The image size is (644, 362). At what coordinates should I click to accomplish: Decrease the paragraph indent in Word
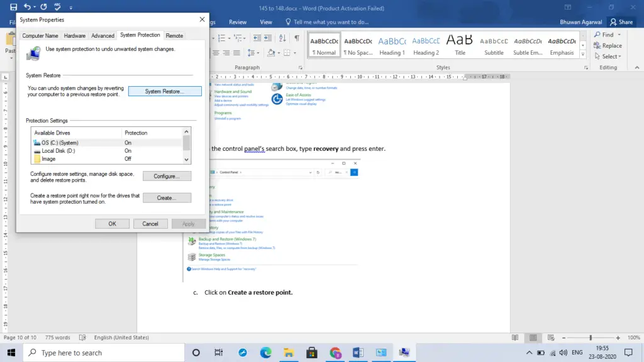(x=257, y=38)
